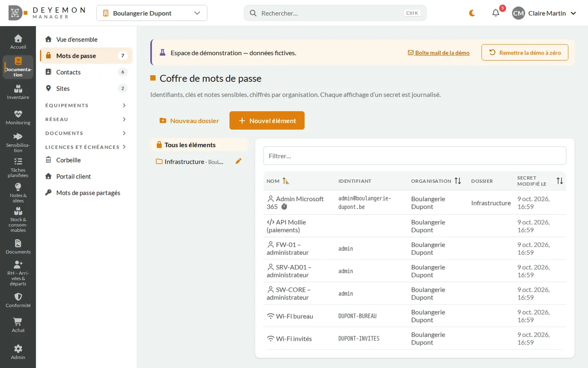Open Portail client menu item

(86, 176)
